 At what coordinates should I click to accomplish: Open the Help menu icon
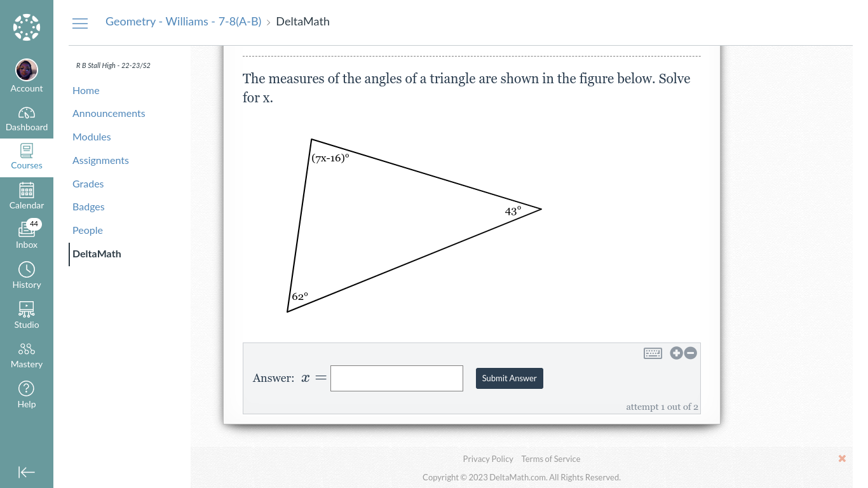coord(27,395)
